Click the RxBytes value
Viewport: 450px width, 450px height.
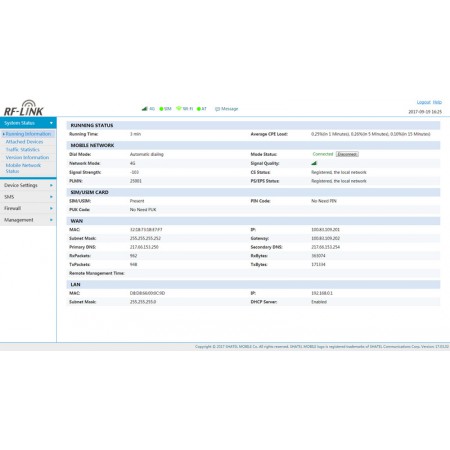click(x=318, y=256)
